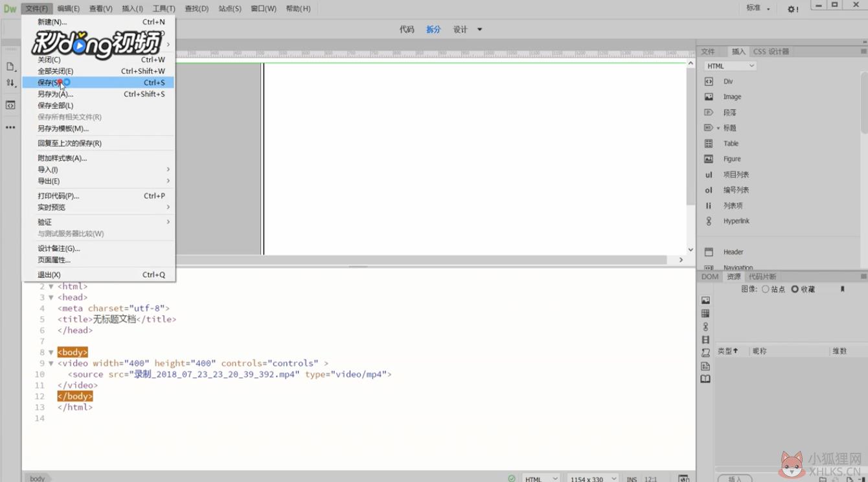Insert list item (列表项)
Image resolution: width=868 pixels, height=482 pixels.
pyautogui.click(x=733, y=206)
